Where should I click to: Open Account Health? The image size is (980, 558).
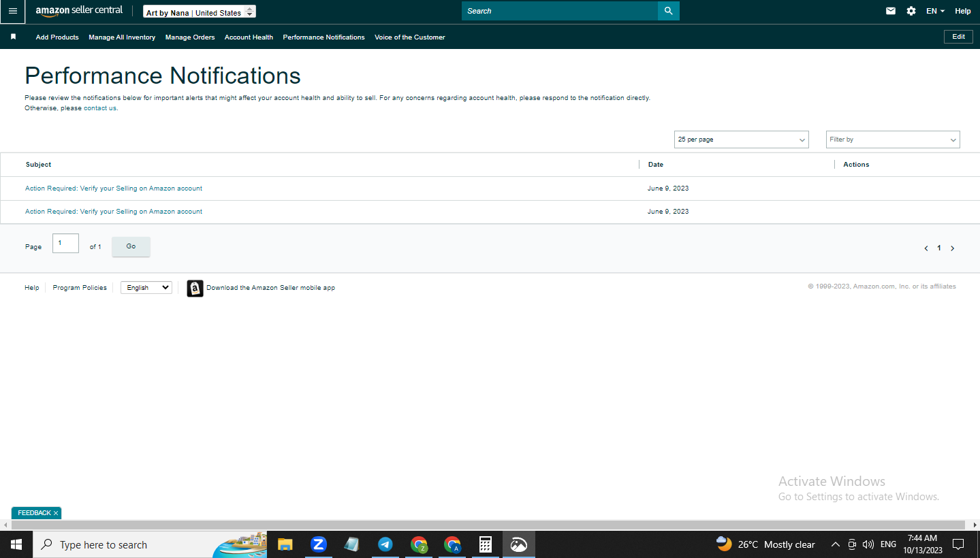point(249,37)
